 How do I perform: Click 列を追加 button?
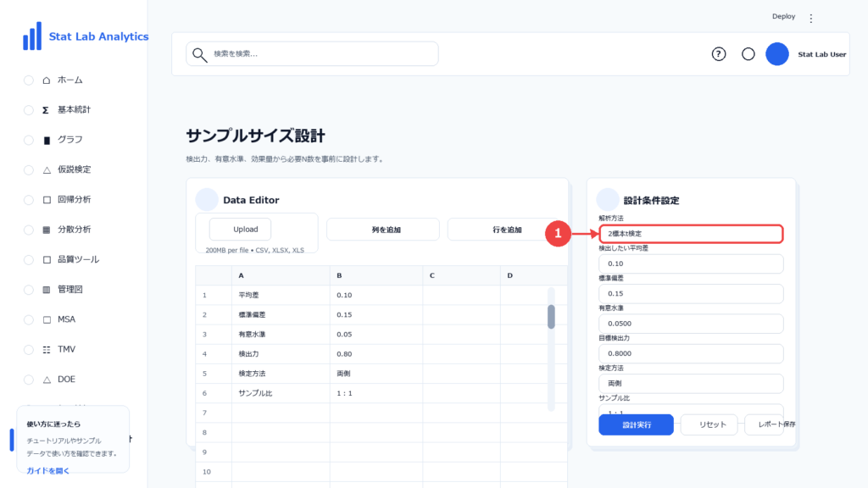pos(383,230)
